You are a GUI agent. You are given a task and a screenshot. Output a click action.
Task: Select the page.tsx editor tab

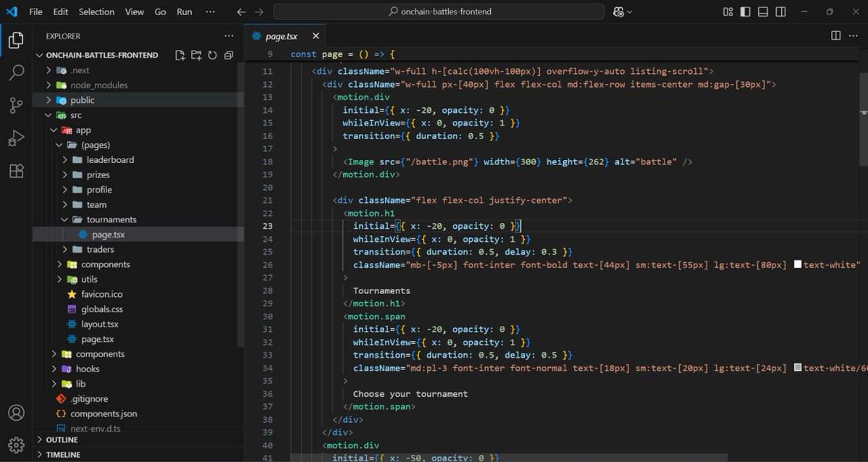(285, 36)
